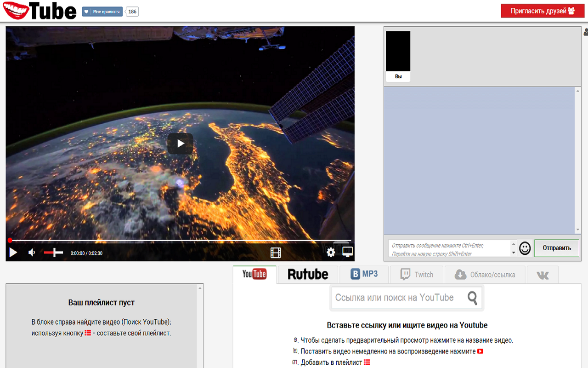The height and width of the screenshot is (368, 588).
Task: Click the play button in the video control bar
Action: click(x=13, y=253)
